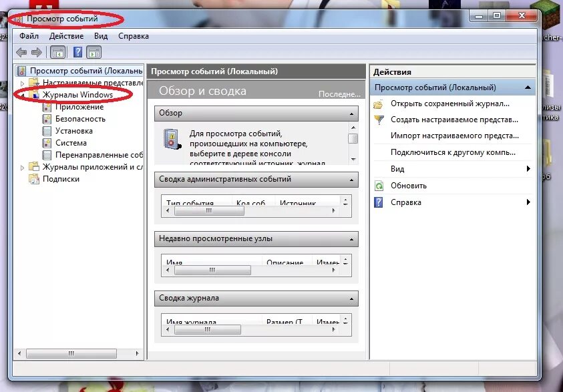Click Создать настраиваемое представление action
This screenshot has height=392, width=563.
454,120
